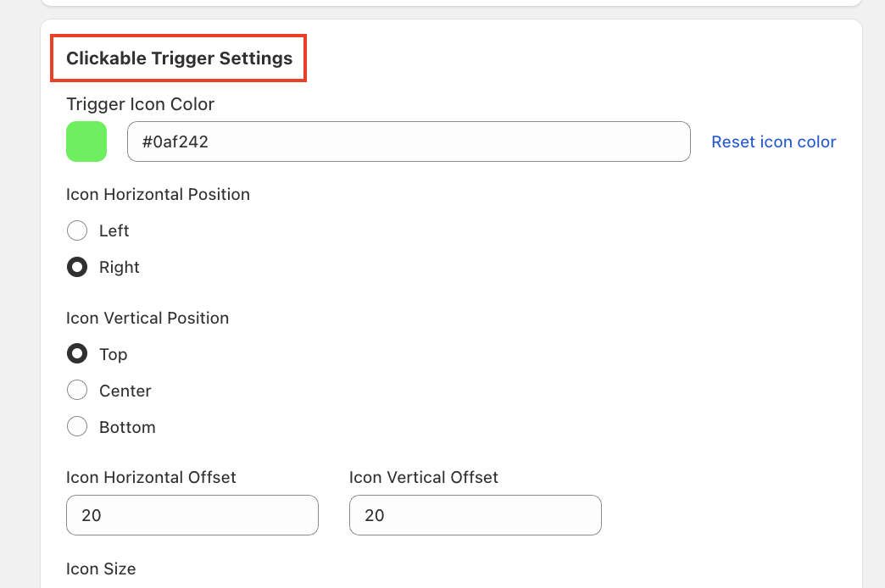The width and height of the screenshot is (885, 588).
Task: Select the Right horizontal position radio button
Action: tap(77, 267)
